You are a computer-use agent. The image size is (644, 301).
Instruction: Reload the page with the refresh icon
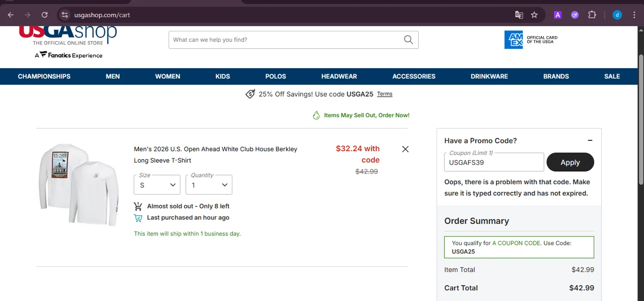point(45,15)
